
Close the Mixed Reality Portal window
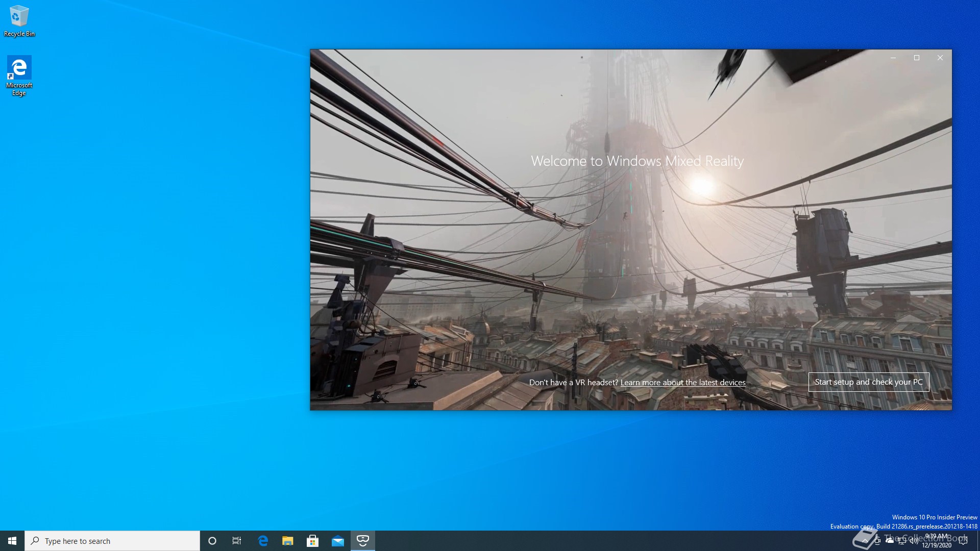(x=940, y=58)
